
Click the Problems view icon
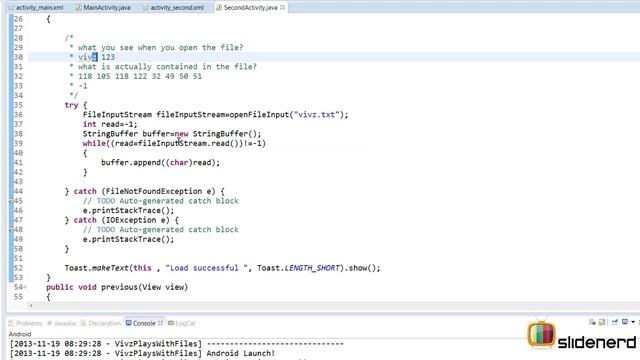pyautogui.click(x=11, y=323)
